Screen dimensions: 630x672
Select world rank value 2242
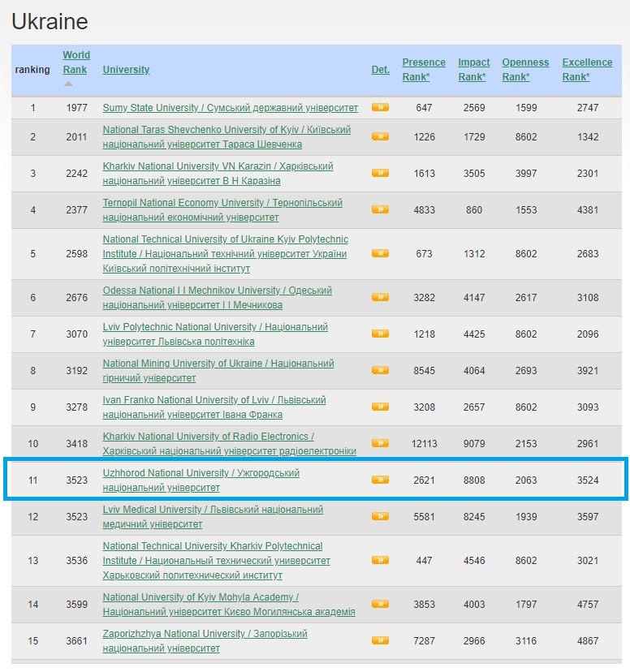point(76,173)
